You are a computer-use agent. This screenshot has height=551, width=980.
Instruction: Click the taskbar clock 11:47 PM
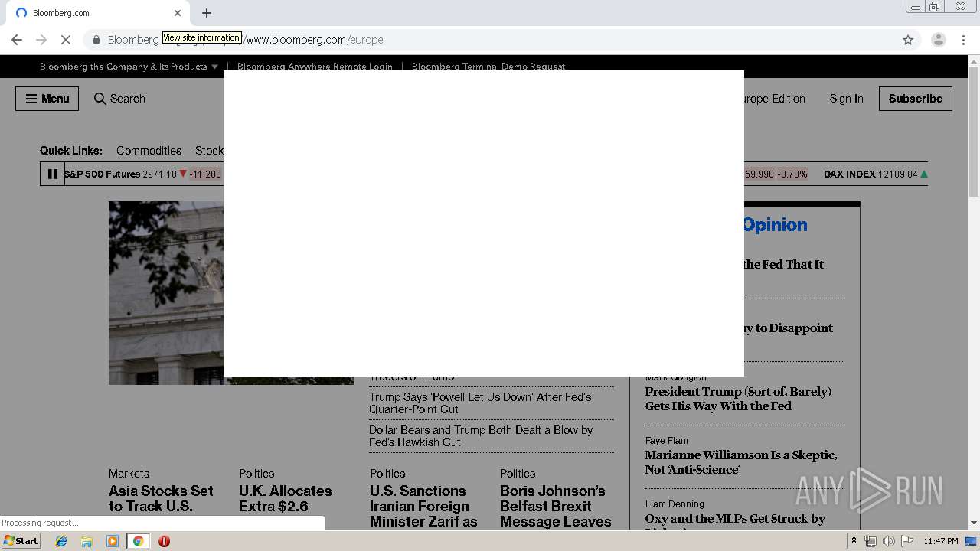pyautogui.click(x=941, y=541)
